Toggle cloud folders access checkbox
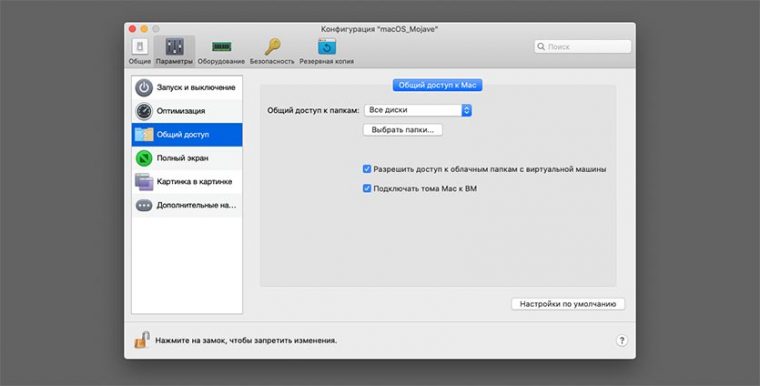This screenshot has height=386, width=760. pyautogui.click(x=367, y=169)
